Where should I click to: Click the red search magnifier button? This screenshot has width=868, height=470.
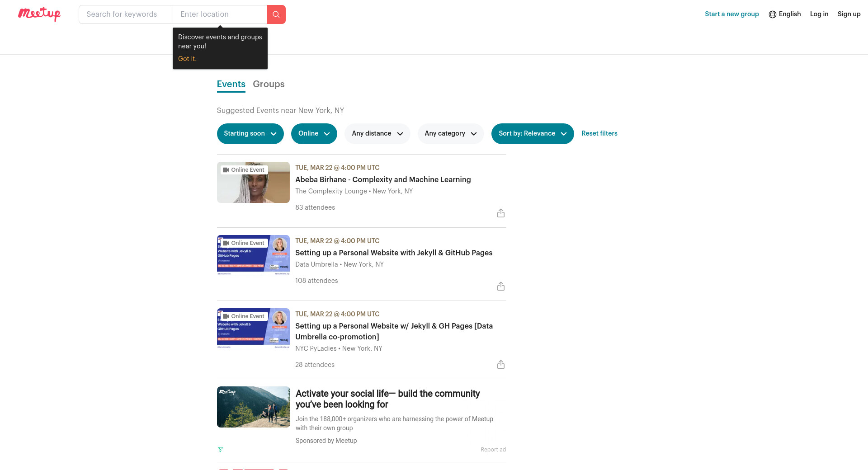(276, 14)
